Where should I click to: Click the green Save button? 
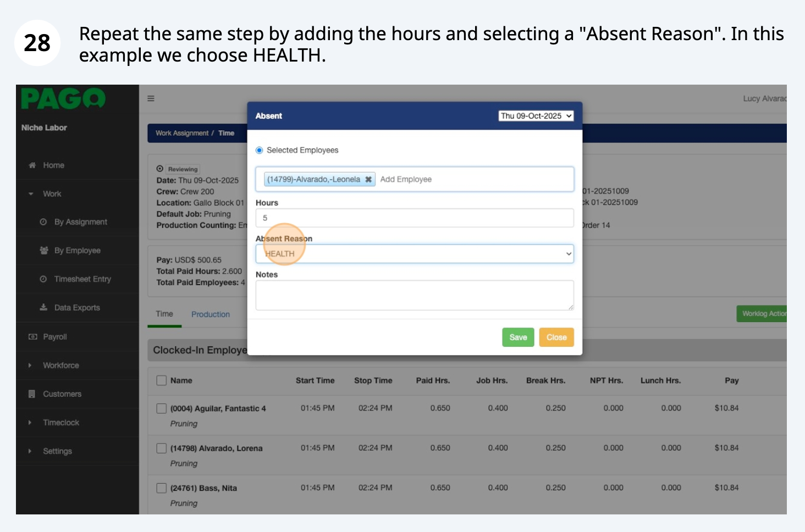pos(518,337)
